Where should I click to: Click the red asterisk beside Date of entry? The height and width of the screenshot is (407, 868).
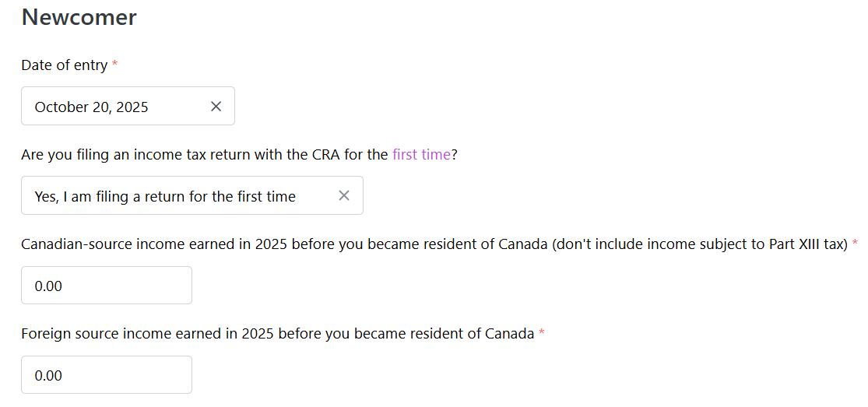click(115, 65)
